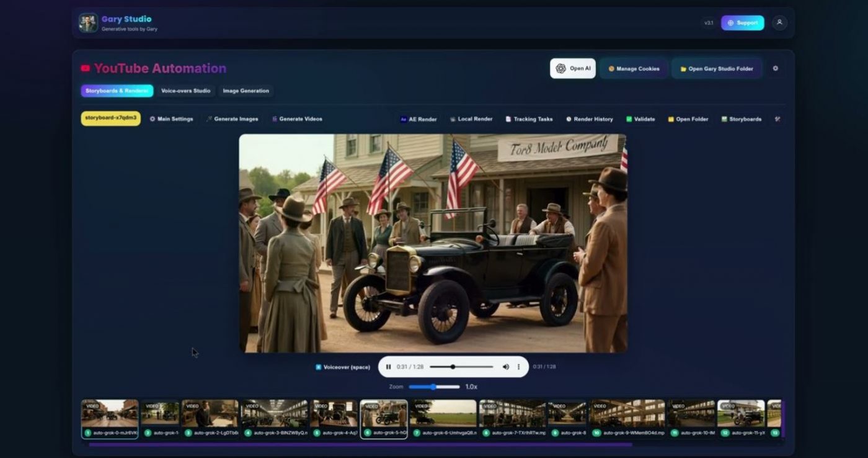Seek using the audio progress slider
Screen dimensions: 868x458
click(x=461, y=367)
